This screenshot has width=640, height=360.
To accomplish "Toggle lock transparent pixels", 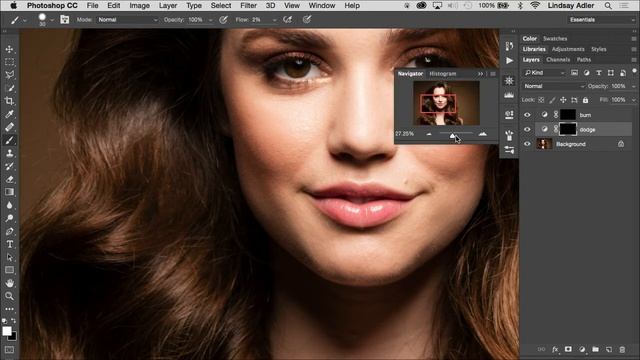I will pos(541,100).
